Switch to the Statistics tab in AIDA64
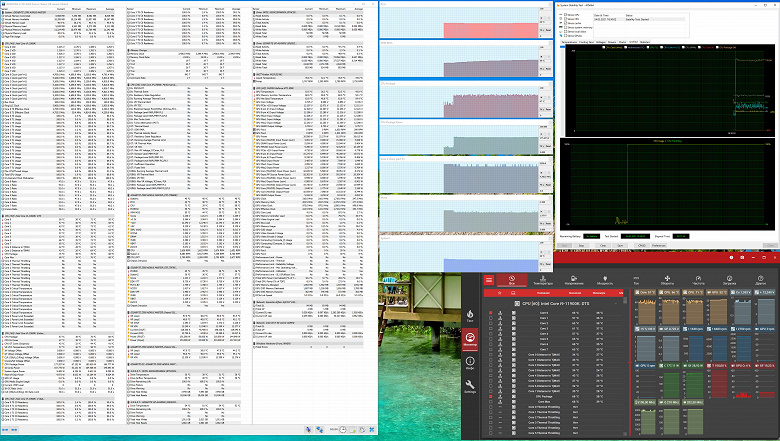 click(x=644, y=43)
